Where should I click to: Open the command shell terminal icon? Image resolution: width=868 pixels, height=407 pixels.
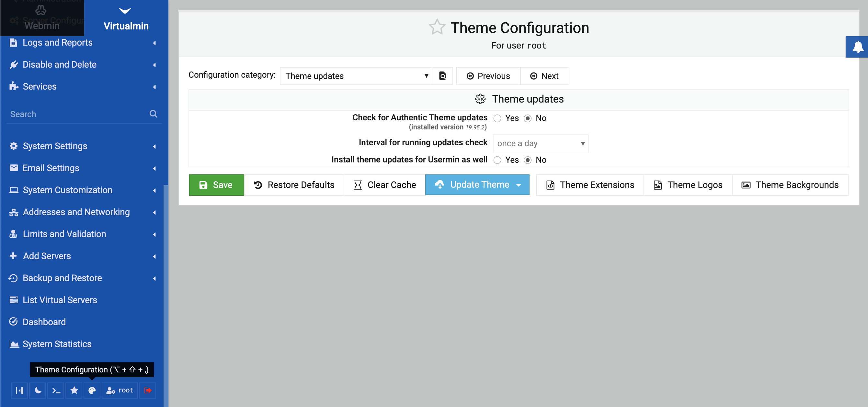point(56,390)
